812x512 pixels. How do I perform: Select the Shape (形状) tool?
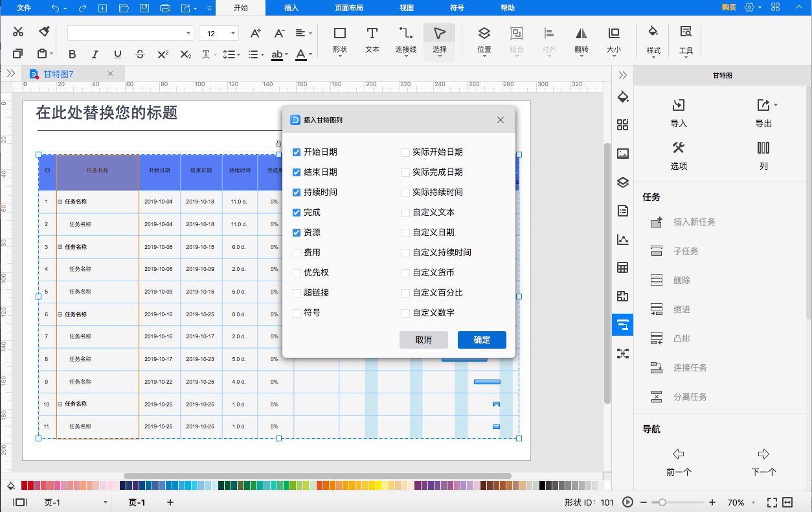[x=340, y=41]
